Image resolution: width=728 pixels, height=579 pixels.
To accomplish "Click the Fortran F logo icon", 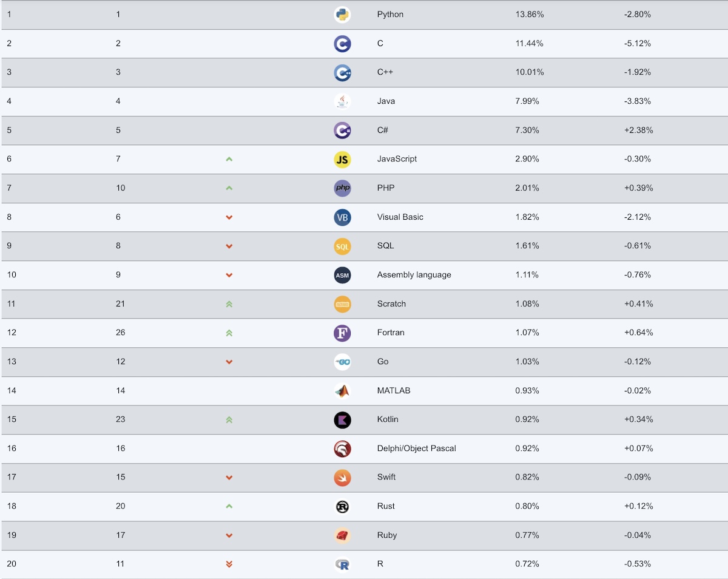I will point(342,333).
